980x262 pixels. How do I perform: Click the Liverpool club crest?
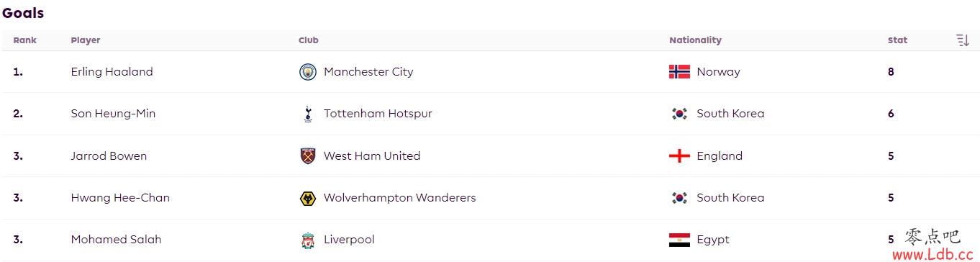pyautogui.click(x=308, y=240)
